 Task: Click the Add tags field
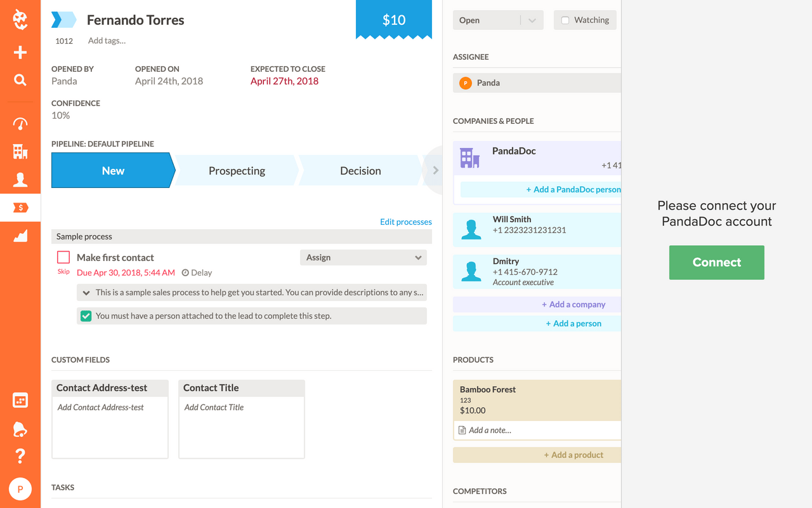click(107, 41)
